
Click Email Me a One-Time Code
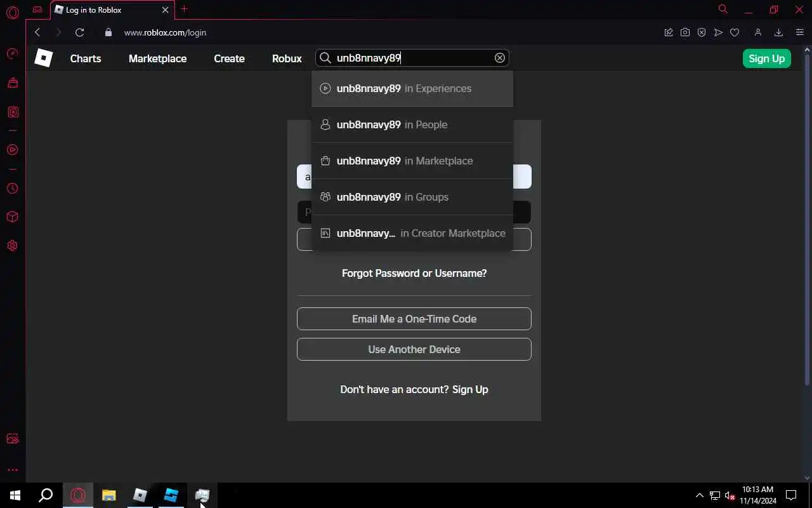(414, 319)
